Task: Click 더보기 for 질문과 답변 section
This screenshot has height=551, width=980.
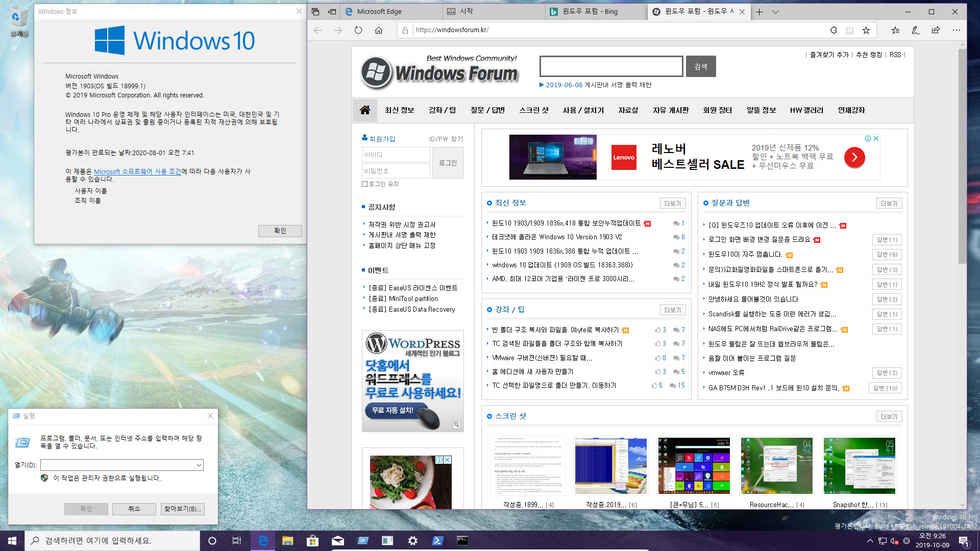Action: tap(889, 204)
